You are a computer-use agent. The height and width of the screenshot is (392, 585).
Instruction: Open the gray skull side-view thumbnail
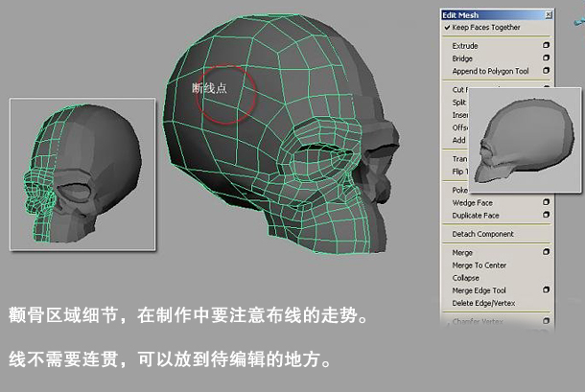click(x=525, y=140)
